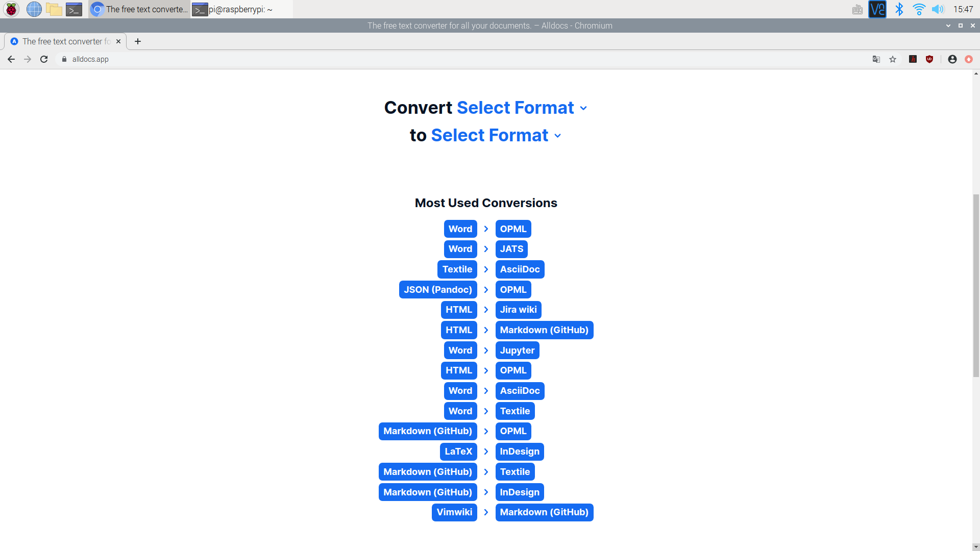Translate this page icon in address bar
This screenshot has width=980, height=551.
pos(876,59)
